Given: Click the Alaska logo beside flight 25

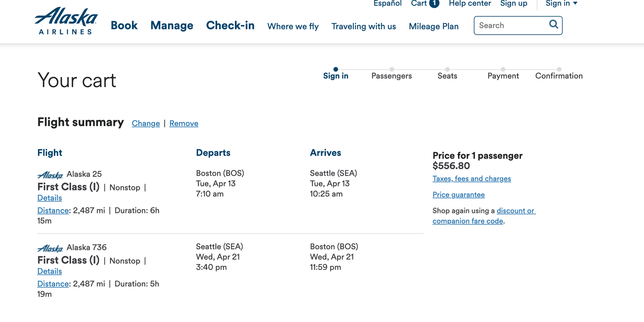Looking at the screenshot, I should tap(50, 175).
